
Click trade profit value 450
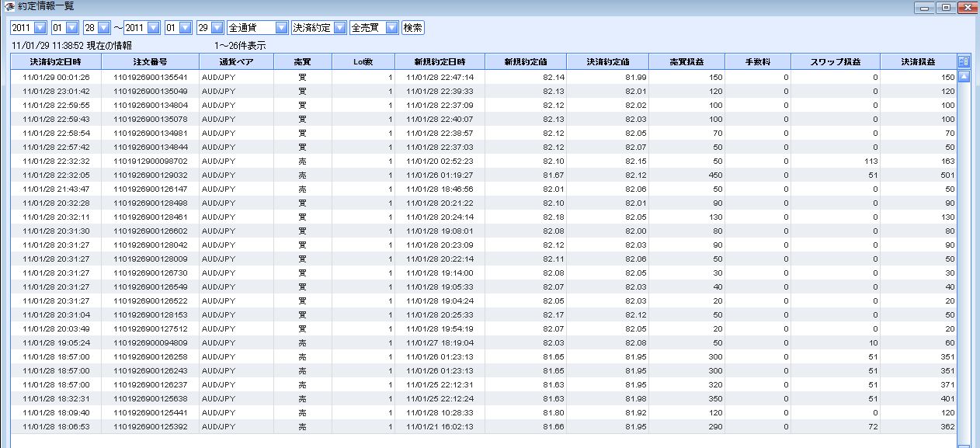point(714,175)
